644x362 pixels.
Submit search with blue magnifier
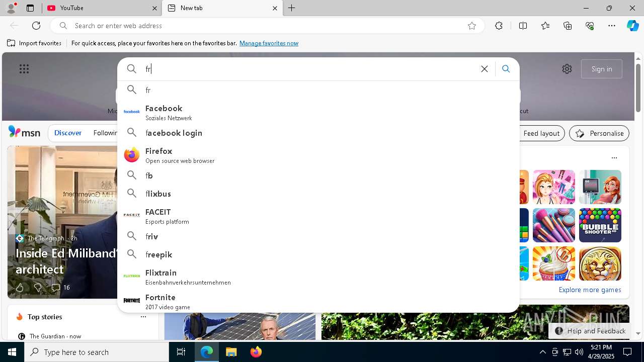coord(506,69)
